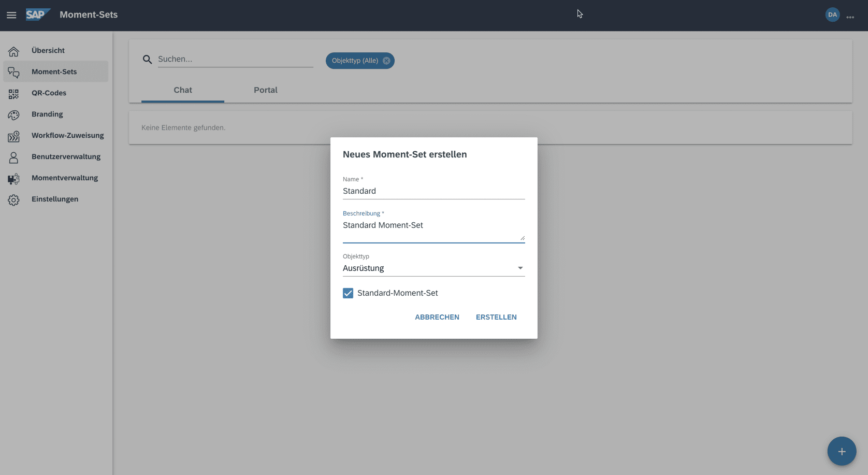The height and width of the screenshot is (475, 868).
Task: Open Momentverwaltung in sidebar
Action: coord(56,178)
